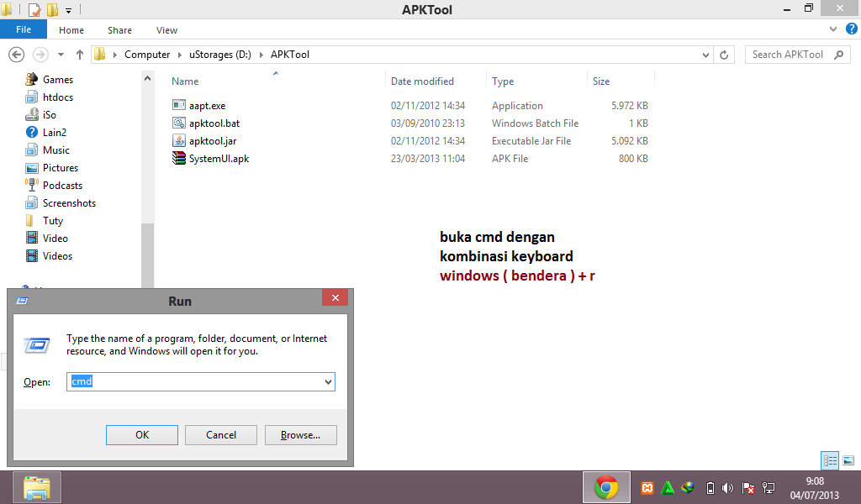Click the Properties quick access toolbar icon
Image resolution: width=861 pixels, height=504 pixels.
click(x=34, y=9)
